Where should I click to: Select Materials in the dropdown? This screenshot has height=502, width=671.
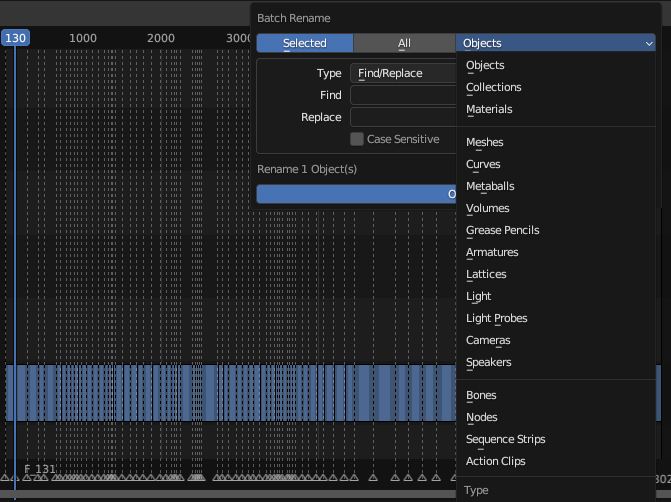pos(555,109)
